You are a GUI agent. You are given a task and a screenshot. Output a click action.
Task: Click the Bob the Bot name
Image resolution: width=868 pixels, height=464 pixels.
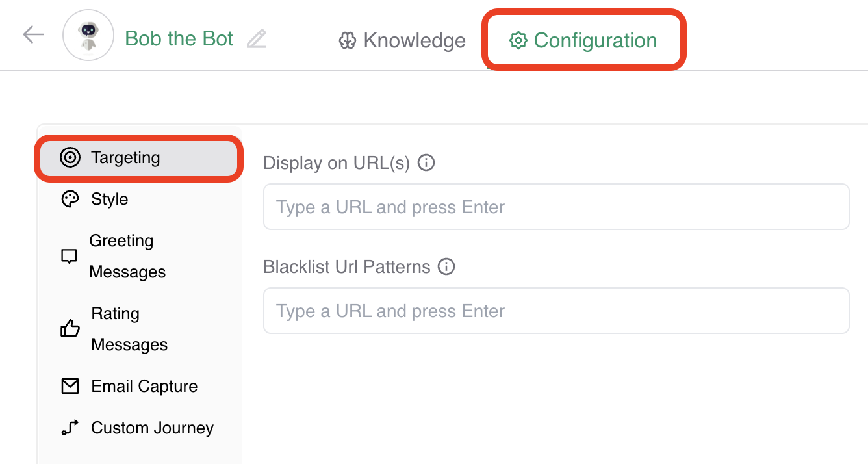(179, 39)
